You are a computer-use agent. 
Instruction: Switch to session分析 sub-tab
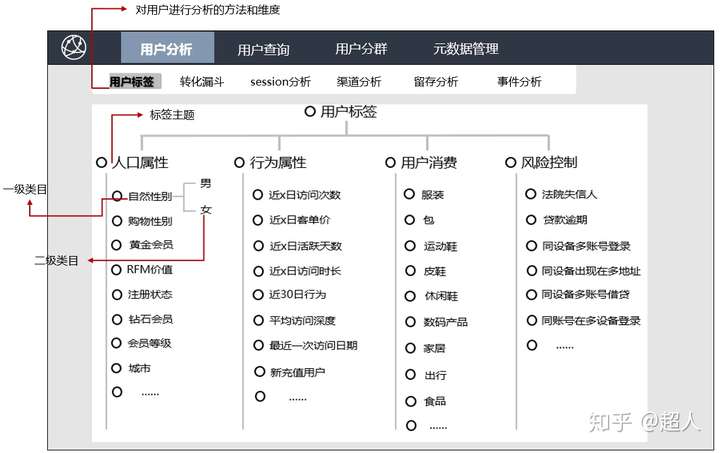[x=281, y=82]
